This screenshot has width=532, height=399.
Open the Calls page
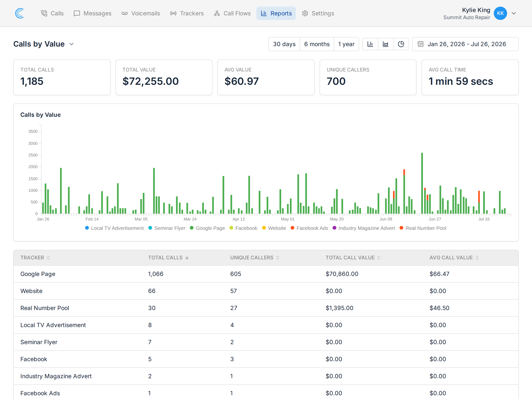52,13
